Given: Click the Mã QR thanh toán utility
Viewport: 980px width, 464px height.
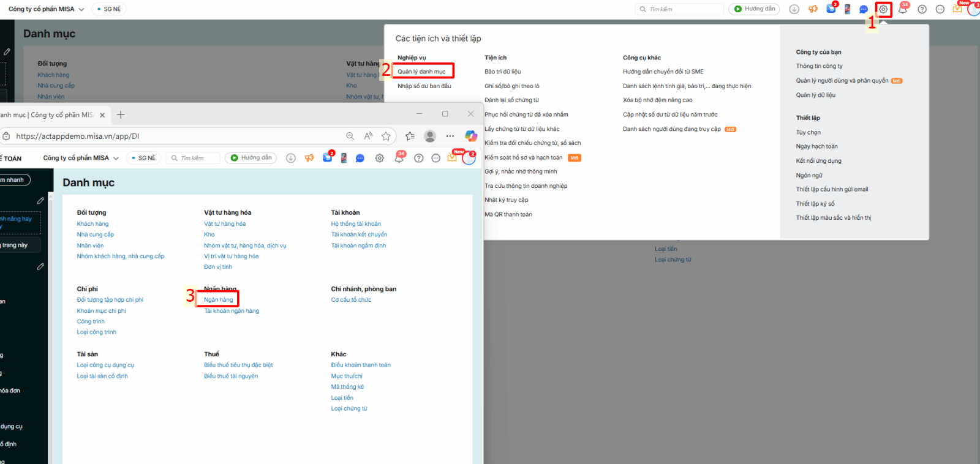Looking at the screenshot, I should (x=508, y=214).
